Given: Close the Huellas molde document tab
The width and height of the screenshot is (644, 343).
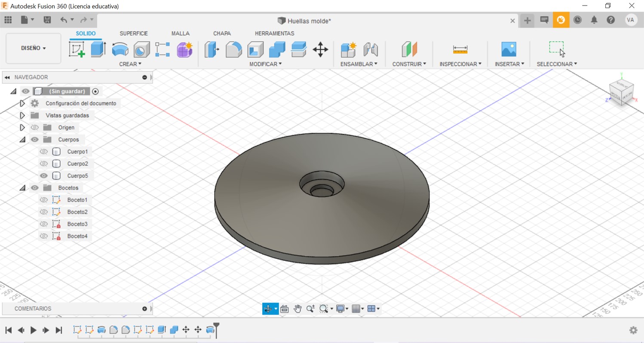Looking at the screenshot, I should point(512,21).
